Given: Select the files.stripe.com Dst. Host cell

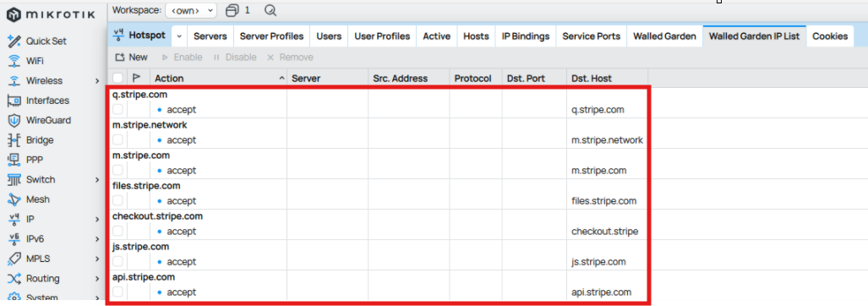Looking at the screenshot, I should 604,201.
